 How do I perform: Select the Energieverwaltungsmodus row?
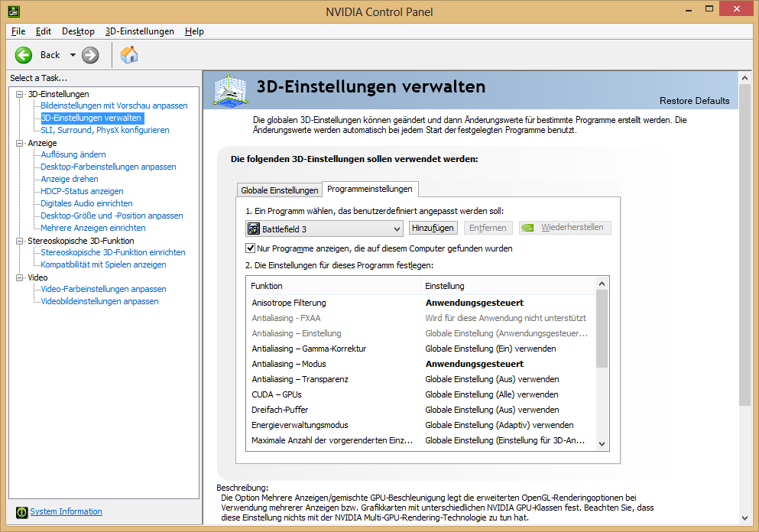coord(420,425)
